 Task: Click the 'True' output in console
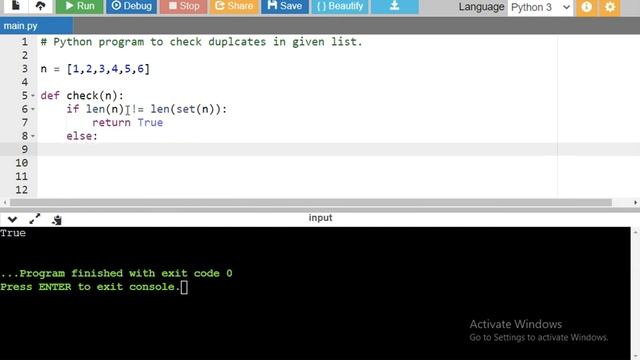[13, 233]
